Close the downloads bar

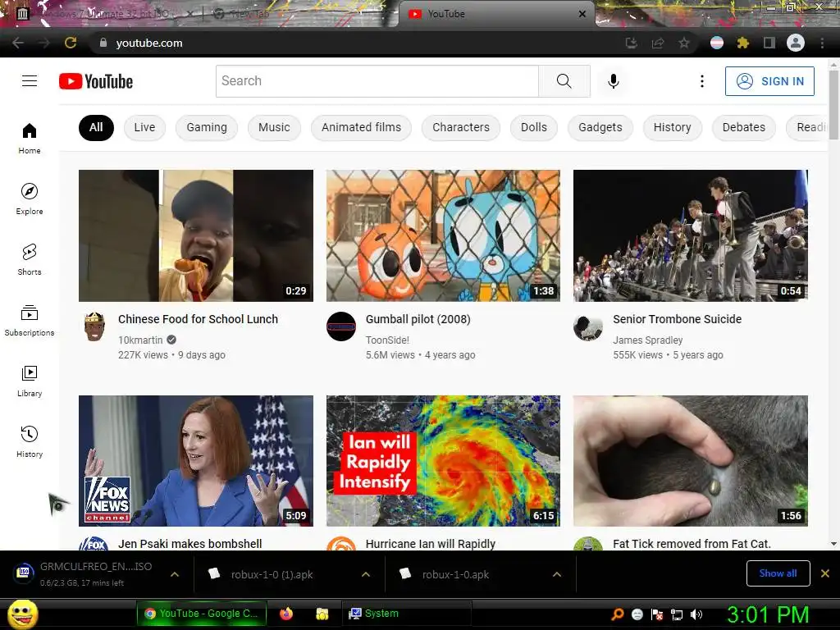pos(825,573)
